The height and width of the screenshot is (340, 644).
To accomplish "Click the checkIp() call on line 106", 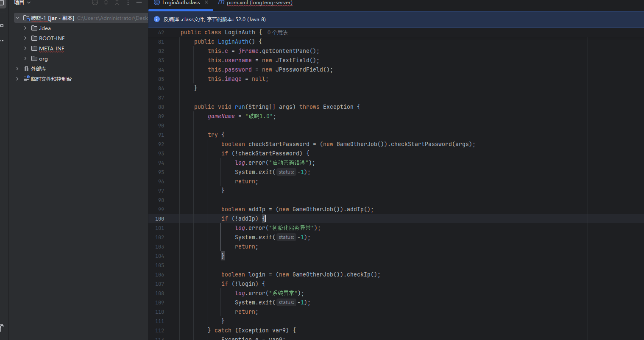I will coord(362,274).
